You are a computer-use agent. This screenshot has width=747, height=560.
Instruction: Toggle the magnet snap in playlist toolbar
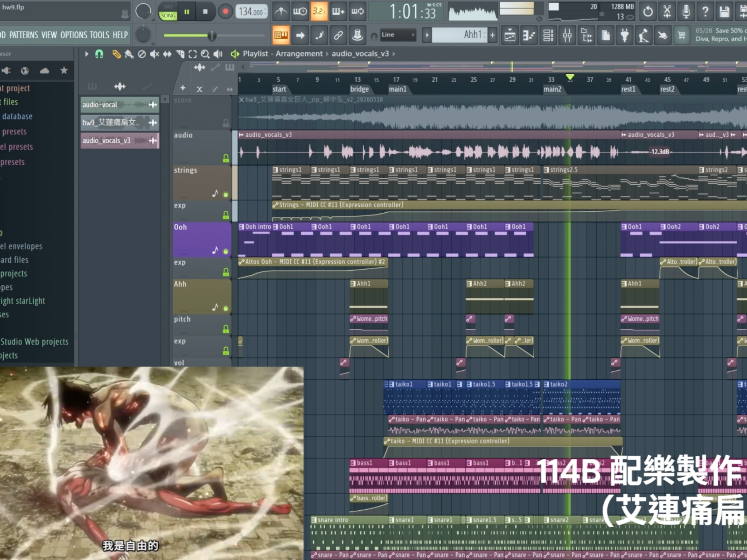(x=99, y=54)
